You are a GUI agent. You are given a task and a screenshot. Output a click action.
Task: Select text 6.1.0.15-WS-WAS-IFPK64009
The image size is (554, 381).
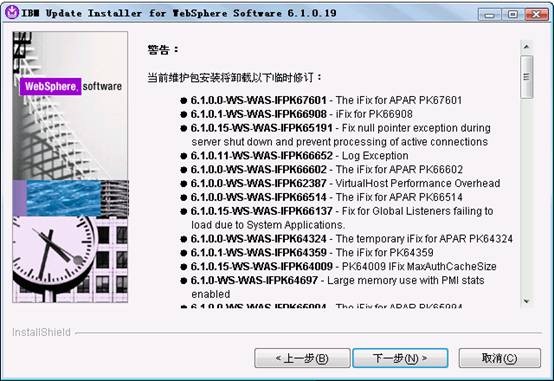(261, 266)
